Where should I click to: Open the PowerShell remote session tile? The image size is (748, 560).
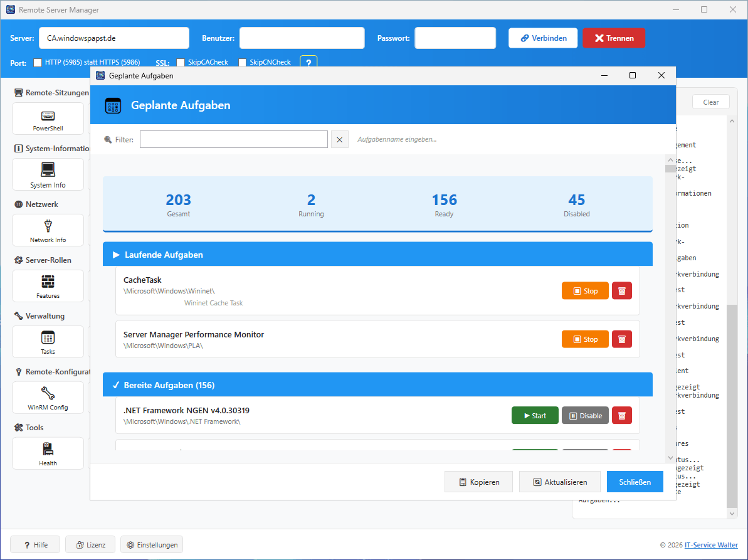[x=48, y=119]
